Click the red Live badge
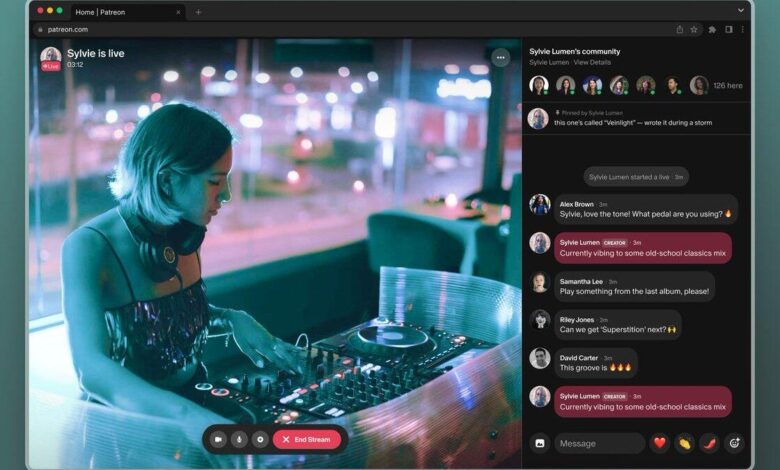 coord(51,66)
